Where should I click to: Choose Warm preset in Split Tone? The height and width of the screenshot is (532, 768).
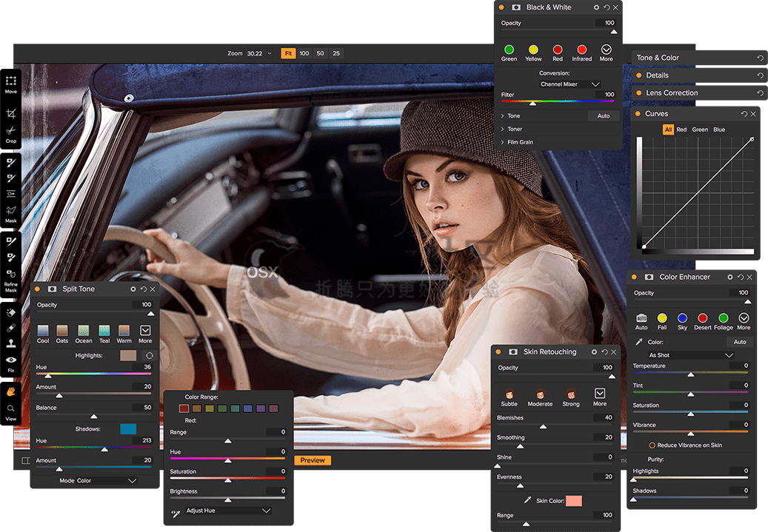pyautogui.click(x=124, y=330)
